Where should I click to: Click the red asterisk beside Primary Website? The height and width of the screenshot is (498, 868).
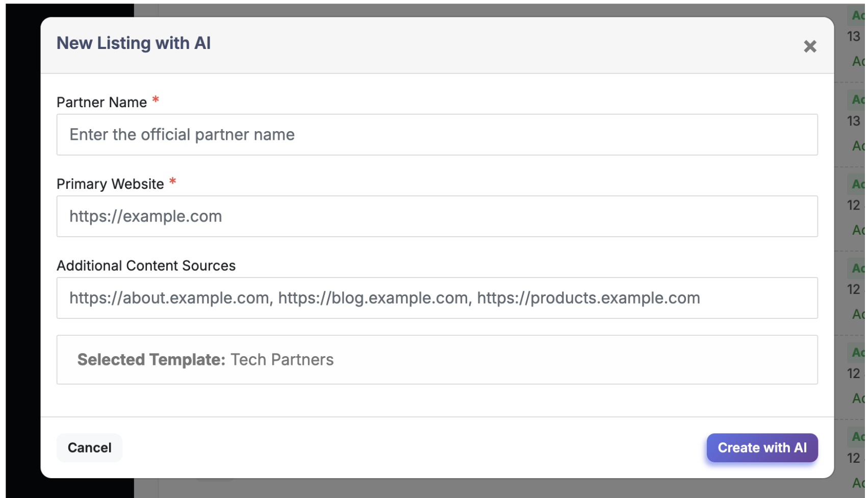pos(173,182)
